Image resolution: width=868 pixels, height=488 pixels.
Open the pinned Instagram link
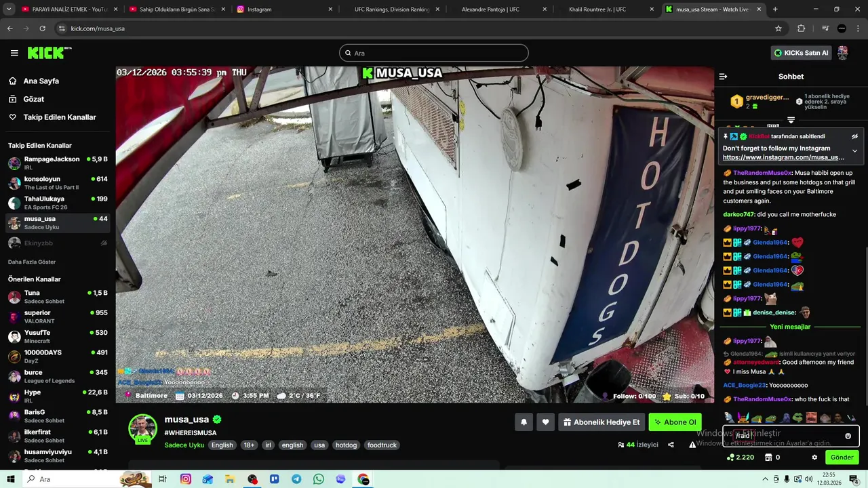783,157
